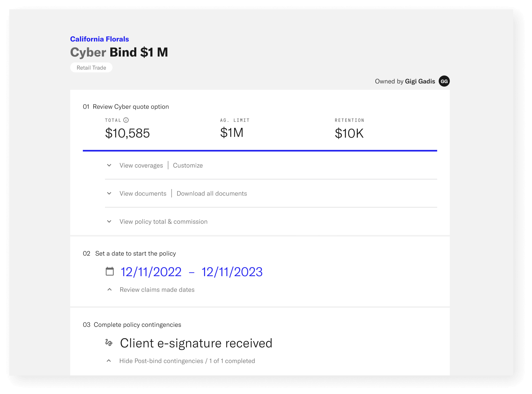Click the Retail Trade industry tag

91,68
